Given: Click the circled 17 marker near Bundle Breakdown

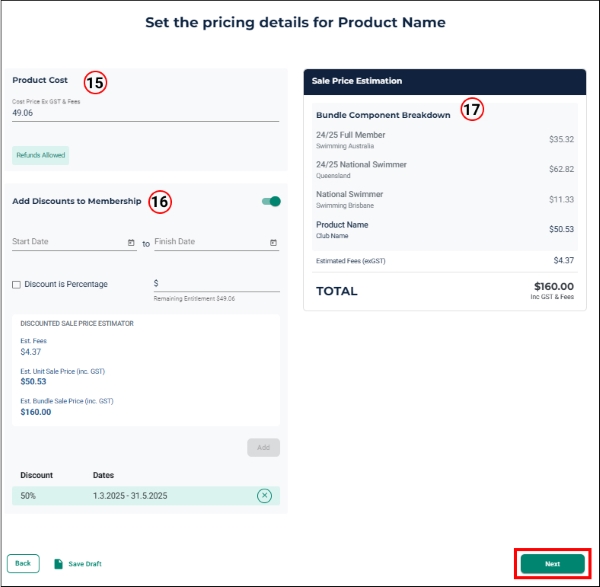Looking at the screenshot, I should pyautogui.click(x=472, y=109).
